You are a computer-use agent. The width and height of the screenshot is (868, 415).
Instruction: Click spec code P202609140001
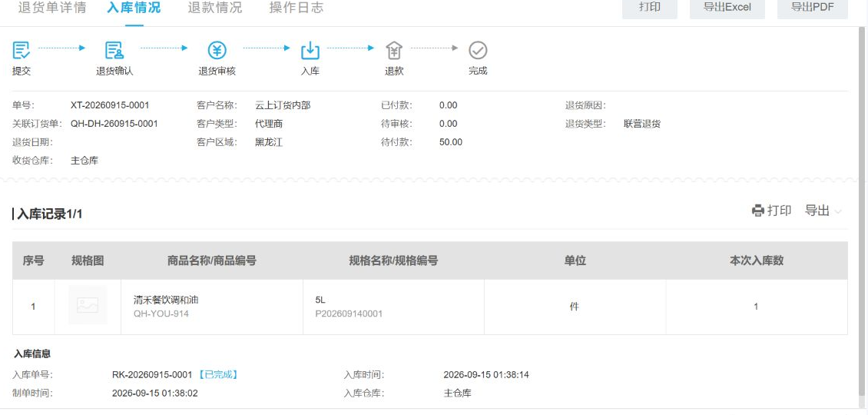[x=349, y=314]
